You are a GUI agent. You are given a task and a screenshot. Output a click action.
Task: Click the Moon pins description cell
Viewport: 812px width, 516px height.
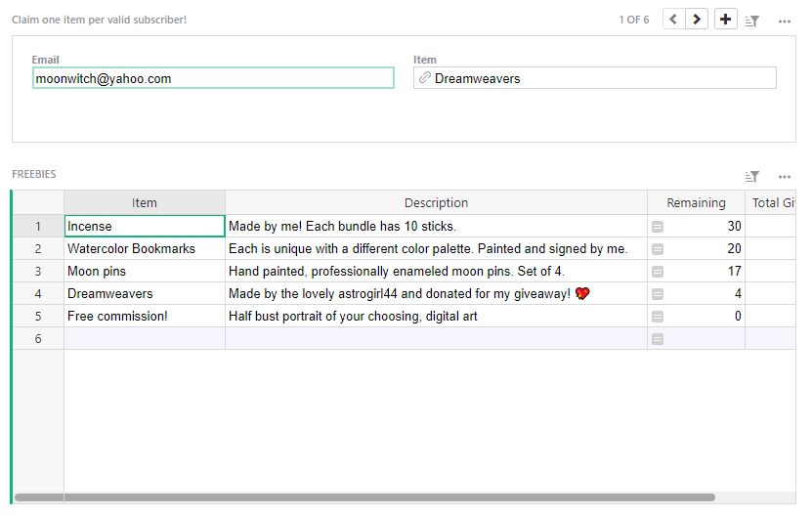pos(436,272)
